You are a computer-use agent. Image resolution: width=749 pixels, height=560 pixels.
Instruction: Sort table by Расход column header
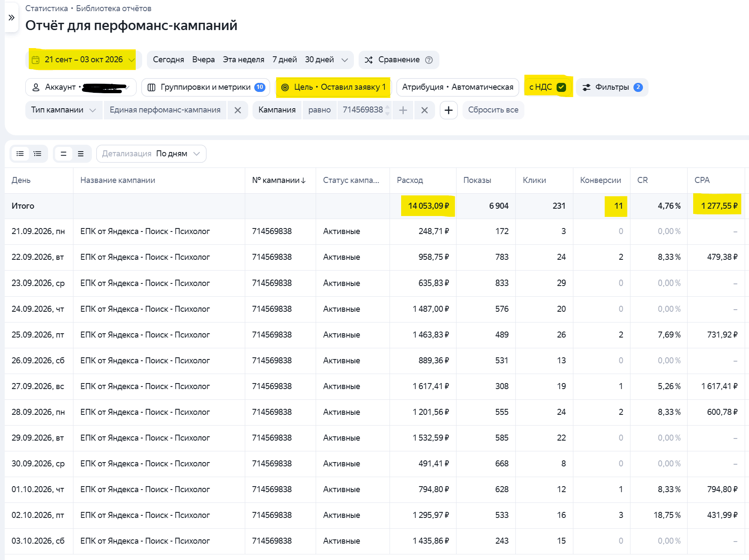(x=410, y=180)
